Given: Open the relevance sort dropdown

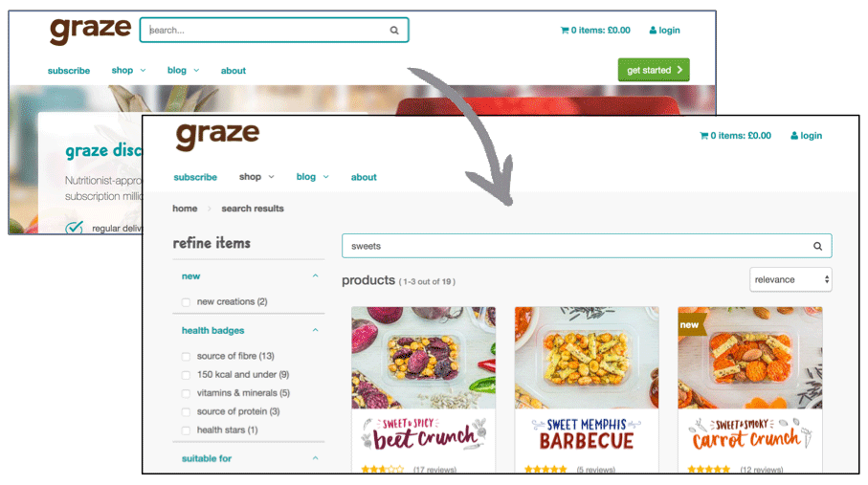Looking at the screenshot, I should point(790,279).
